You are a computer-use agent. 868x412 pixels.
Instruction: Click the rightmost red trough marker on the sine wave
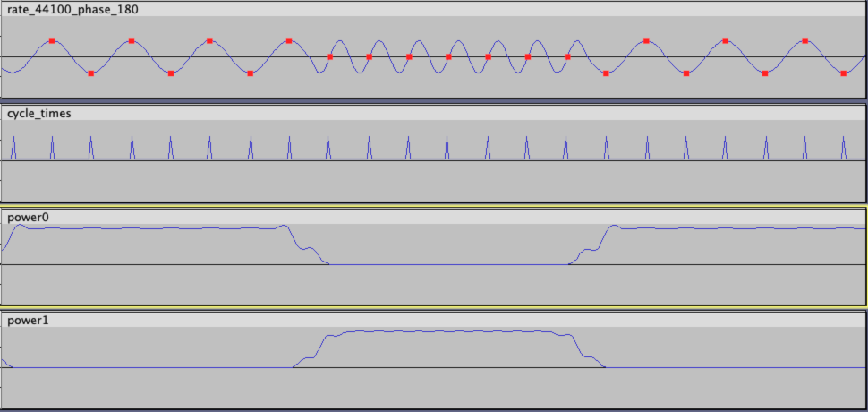843,73
